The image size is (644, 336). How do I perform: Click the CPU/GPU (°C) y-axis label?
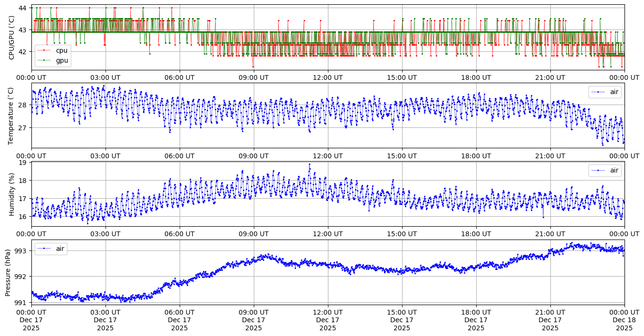coord(12,38)
